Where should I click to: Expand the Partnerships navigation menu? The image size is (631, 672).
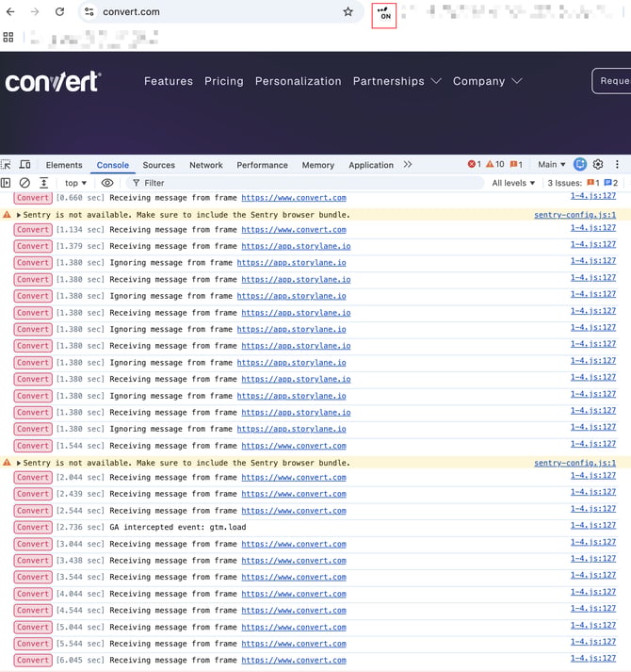coord(396,81)
